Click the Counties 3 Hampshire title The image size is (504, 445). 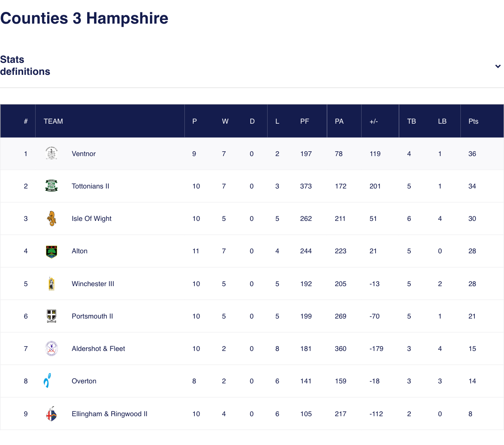(x=84, y=18)
